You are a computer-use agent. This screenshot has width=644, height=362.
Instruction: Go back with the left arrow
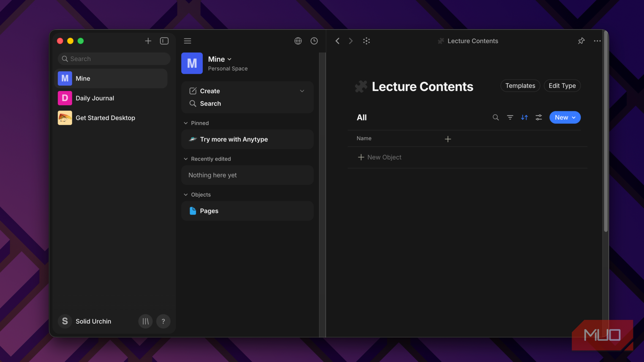(337, 41)
